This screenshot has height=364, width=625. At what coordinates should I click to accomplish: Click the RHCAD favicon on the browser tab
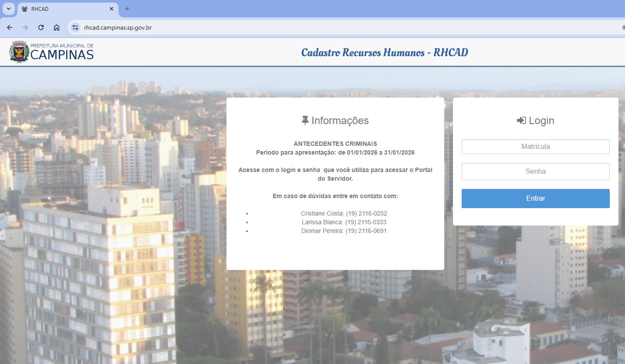click(x=24, y=9)
